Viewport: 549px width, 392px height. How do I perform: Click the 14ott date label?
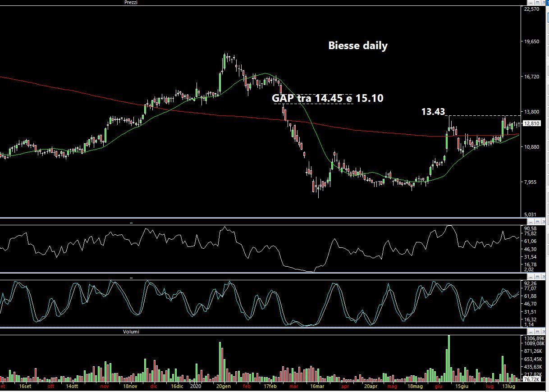pyautogui.click(x=72, y=387)
